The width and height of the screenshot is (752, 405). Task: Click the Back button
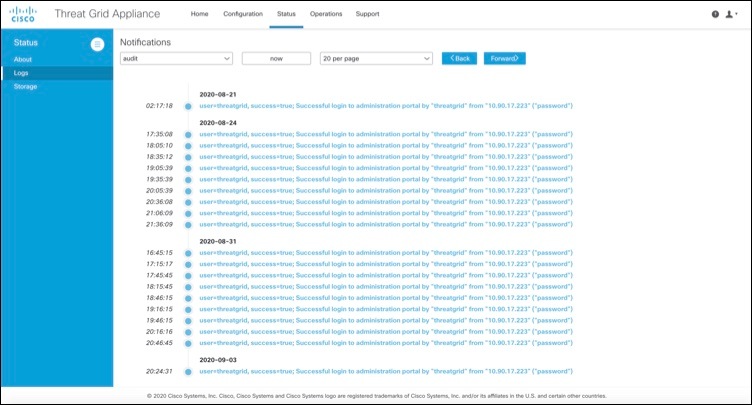(x=459, y=59)
